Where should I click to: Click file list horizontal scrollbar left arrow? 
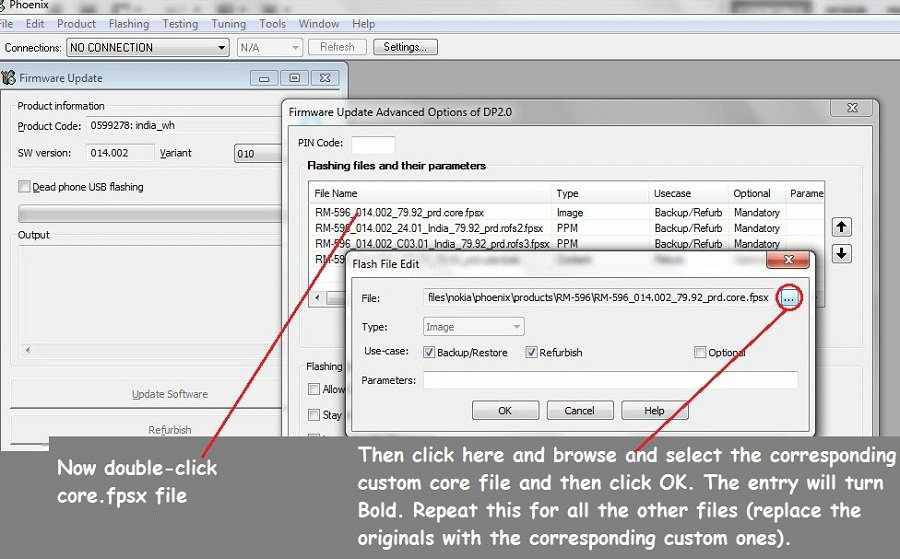(x=318, y=298)
